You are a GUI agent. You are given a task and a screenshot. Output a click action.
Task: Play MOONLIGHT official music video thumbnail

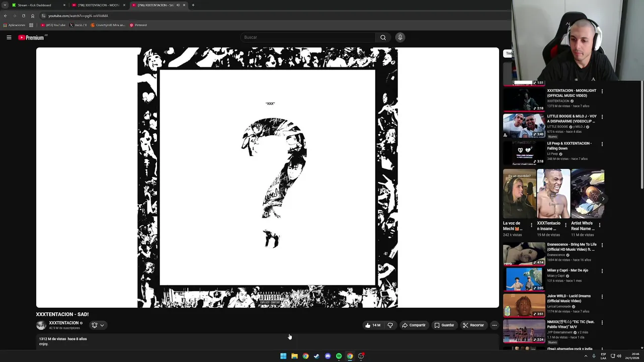pyautogui.click(x=524, y=100)
